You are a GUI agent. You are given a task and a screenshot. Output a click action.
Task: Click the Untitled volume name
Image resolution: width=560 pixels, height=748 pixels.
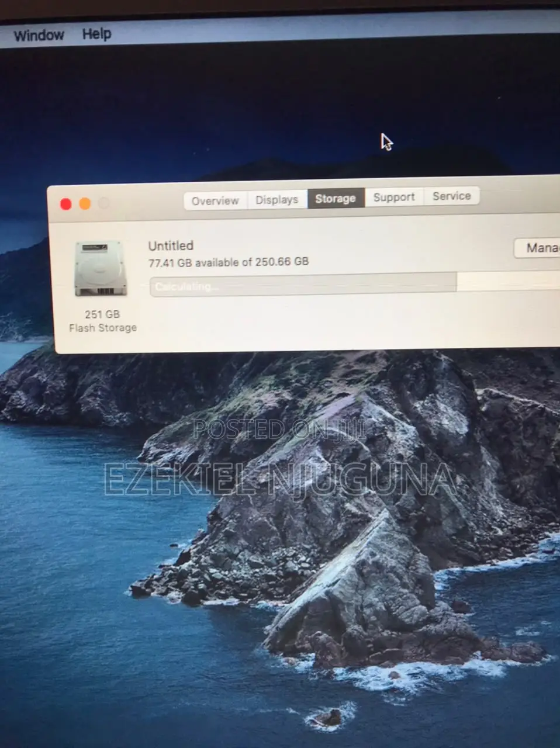click(171, 245)
